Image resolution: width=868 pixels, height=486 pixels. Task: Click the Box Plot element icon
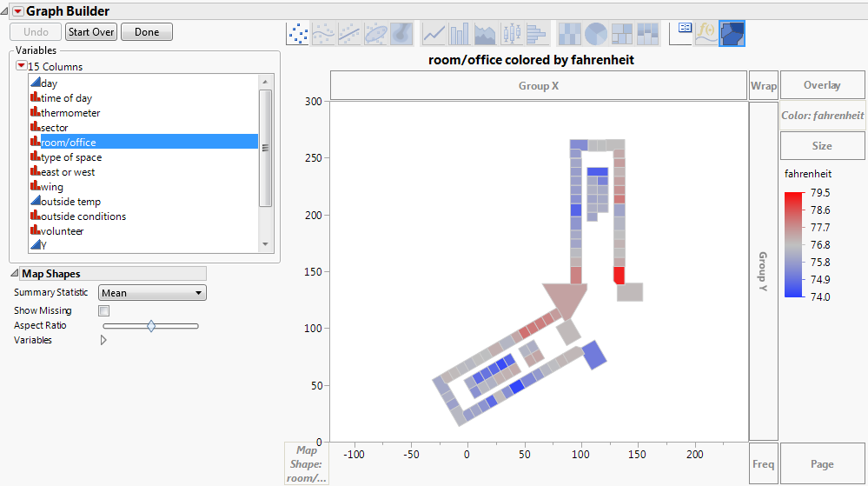click(x=511, y=33)
